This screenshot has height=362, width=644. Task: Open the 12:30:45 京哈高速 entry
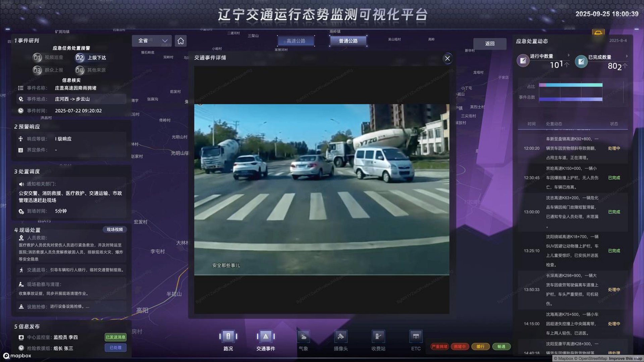coord(573,178)
